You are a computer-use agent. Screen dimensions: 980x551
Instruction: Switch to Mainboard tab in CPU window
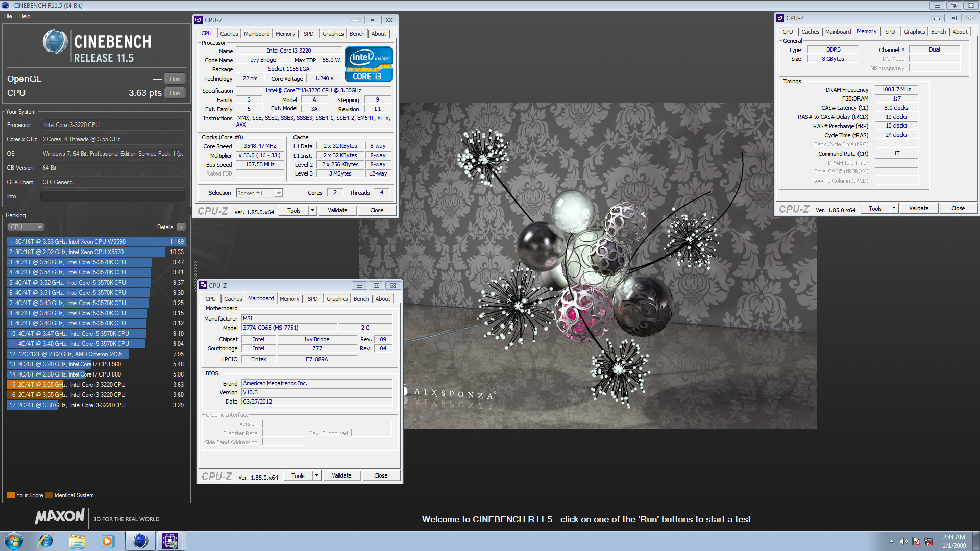click(257, 34)
